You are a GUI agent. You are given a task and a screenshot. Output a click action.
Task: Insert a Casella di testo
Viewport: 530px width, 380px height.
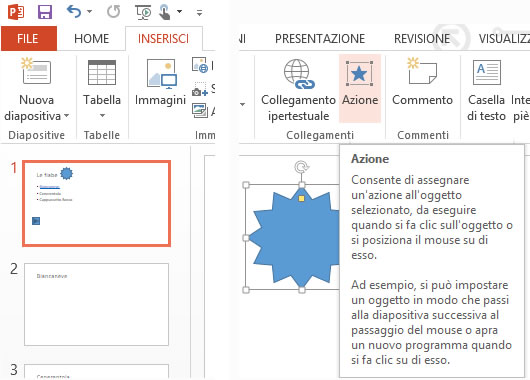[x=486, y=90]
